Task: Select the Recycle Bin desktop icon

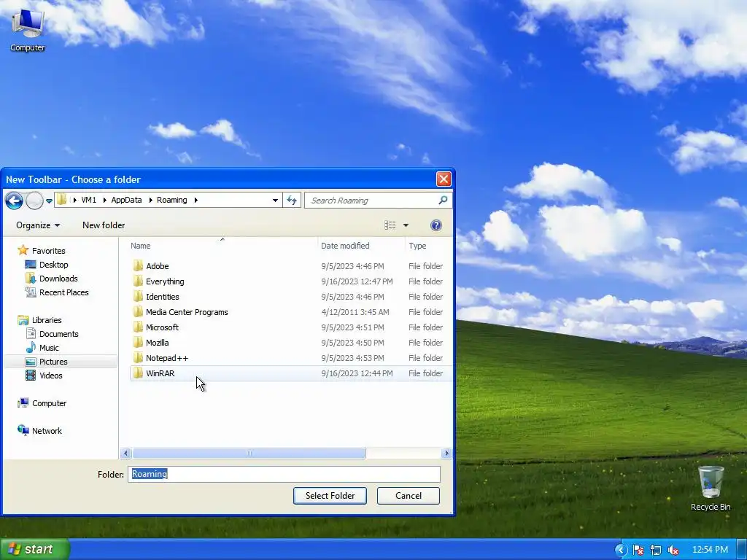Action: tap(711, 488)
